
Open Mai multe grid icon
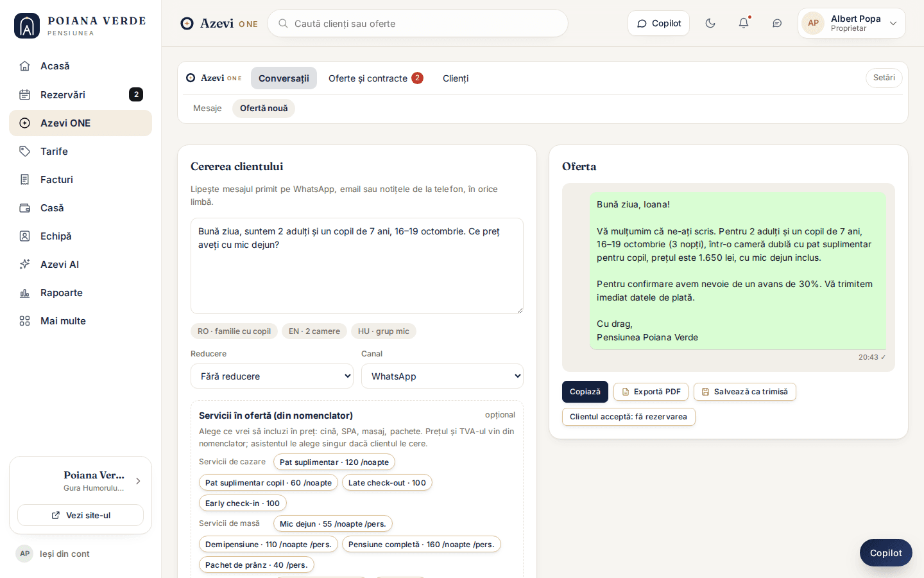click(25, 320)
